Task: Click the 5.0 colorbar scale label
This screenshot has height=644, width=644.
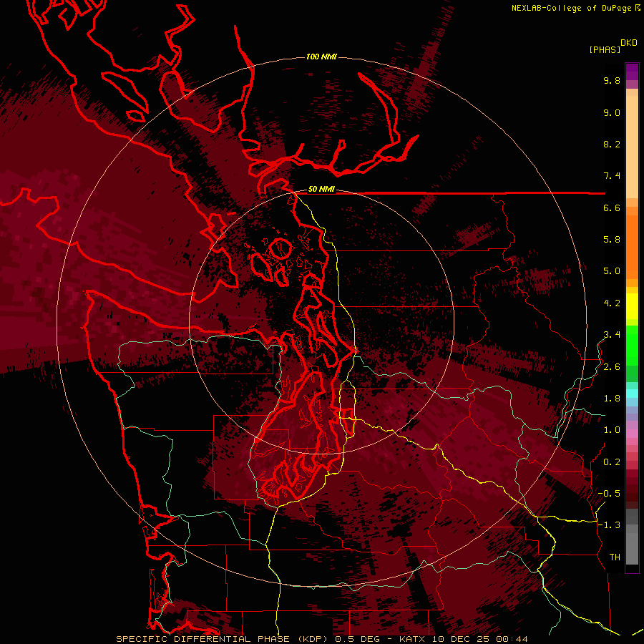Action: [612, 271]
